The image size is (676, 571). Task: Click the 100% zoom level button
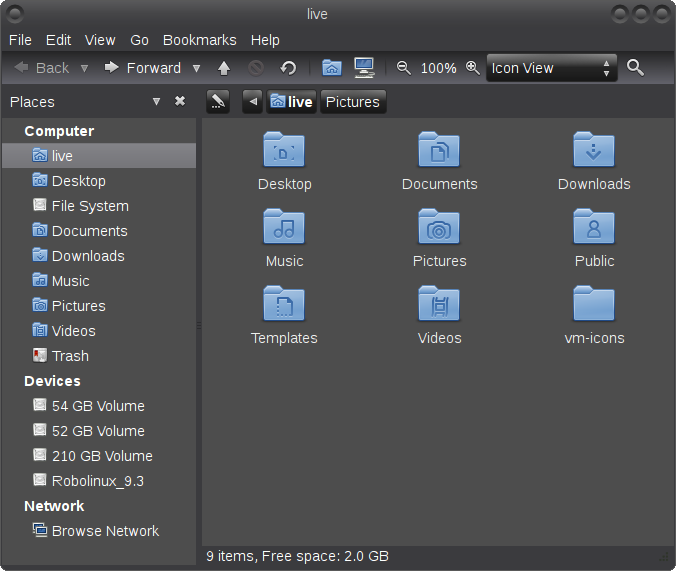(438, 68)
